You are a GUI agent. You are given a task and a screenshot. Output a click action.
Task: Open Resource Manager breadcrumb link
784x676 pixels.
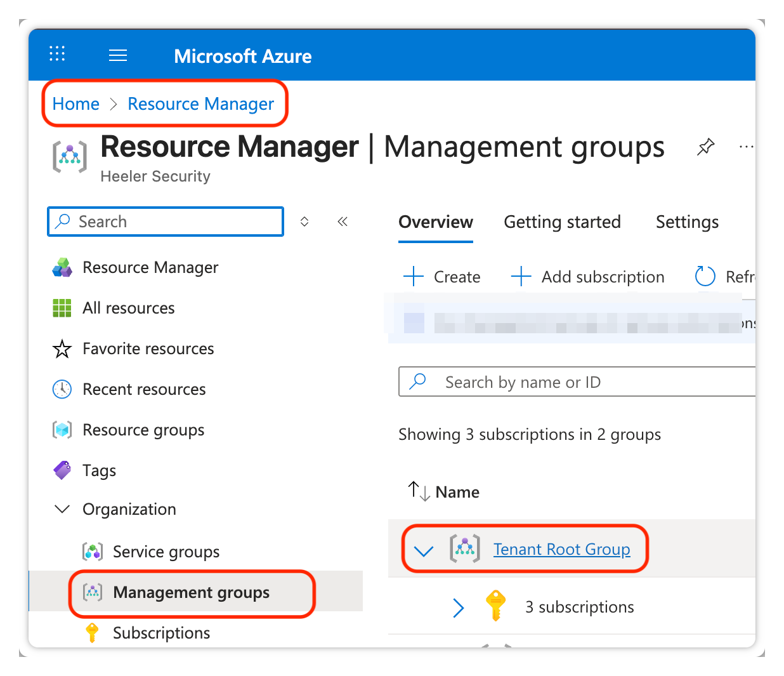tap(201, 103)
